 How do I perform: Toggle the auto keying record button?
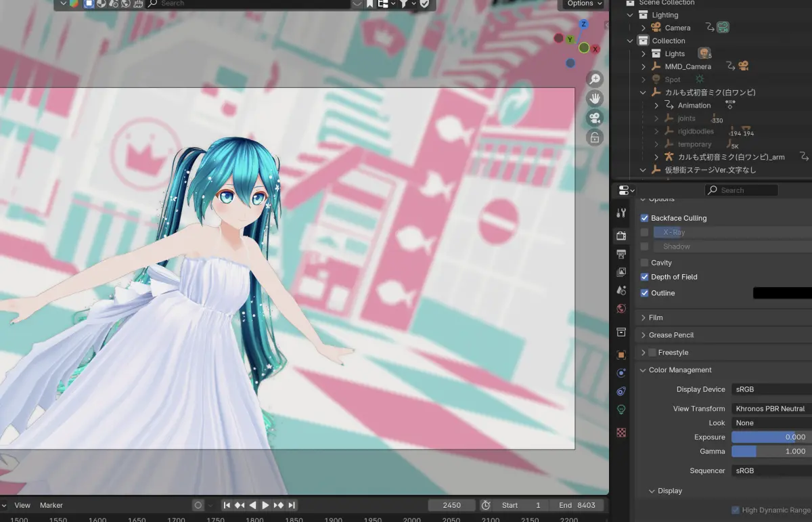click(198, 505)
